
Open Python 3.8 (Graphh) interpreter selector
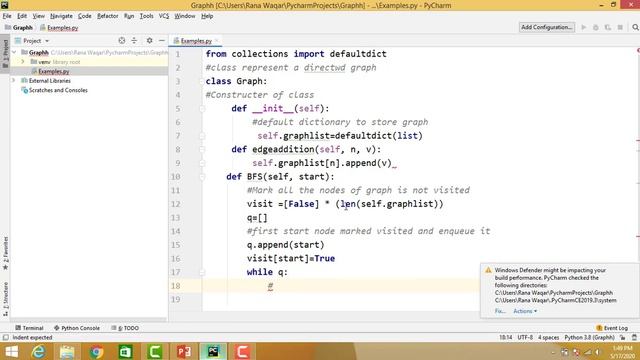pyautogui.click(x=589, y=338)
